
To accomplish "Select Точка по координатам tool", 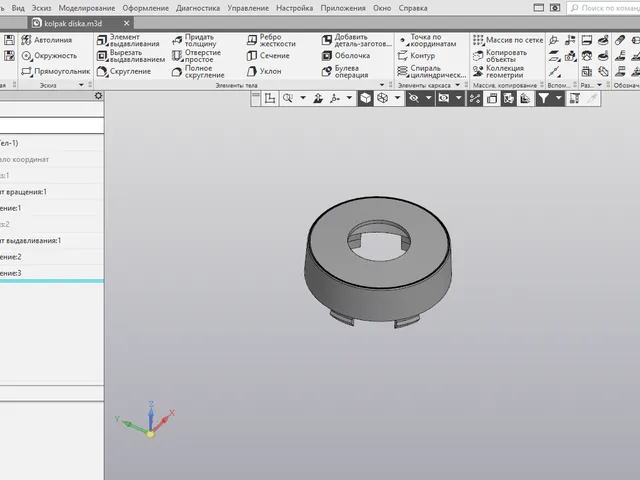I will coord(427,40).
